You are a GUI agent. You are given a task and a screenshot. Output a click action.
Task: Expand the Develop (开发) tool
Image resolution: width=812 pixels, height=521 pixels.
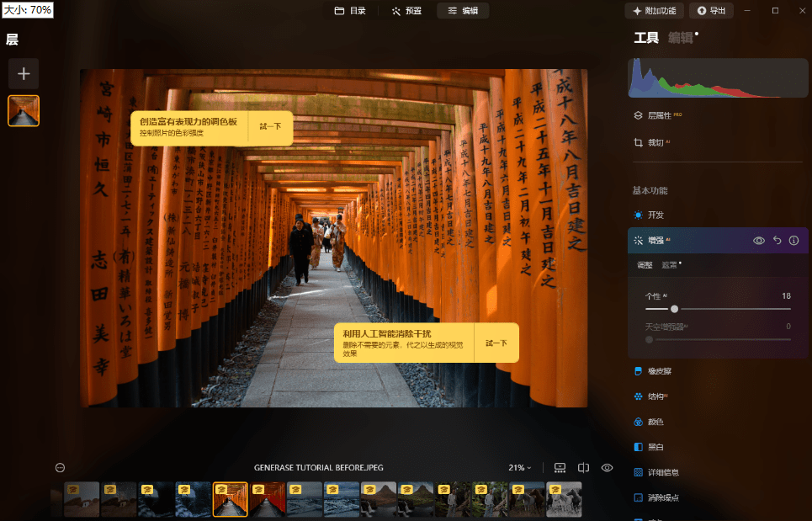coord(655,215)
